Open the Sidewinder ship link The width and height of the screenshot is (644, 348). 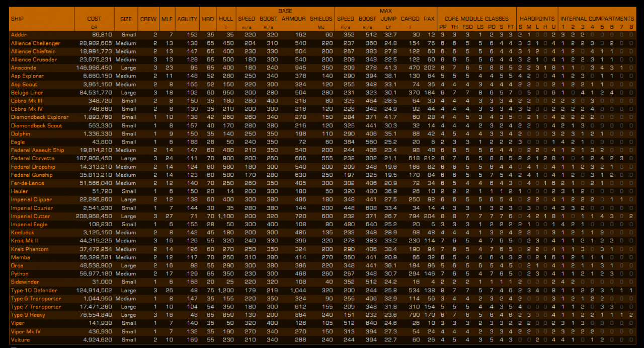click(x=25, y=282)
